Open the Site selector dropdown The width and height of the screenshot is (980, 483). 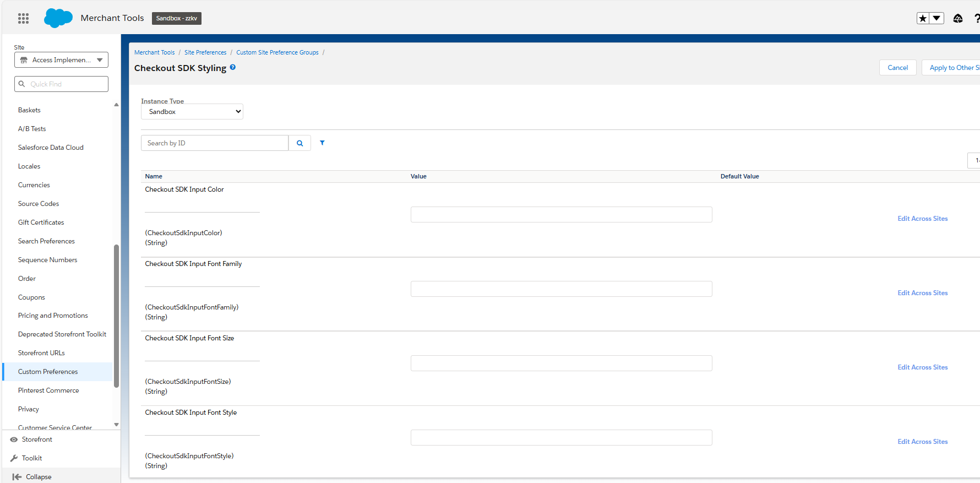pos(61,60)
